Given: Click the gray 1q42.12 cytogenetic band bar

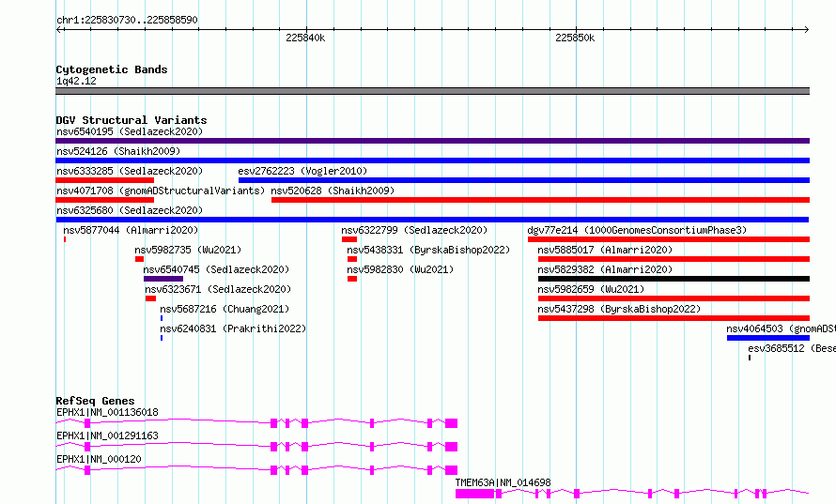Looking at the screenshot, I should coord(432,91).
